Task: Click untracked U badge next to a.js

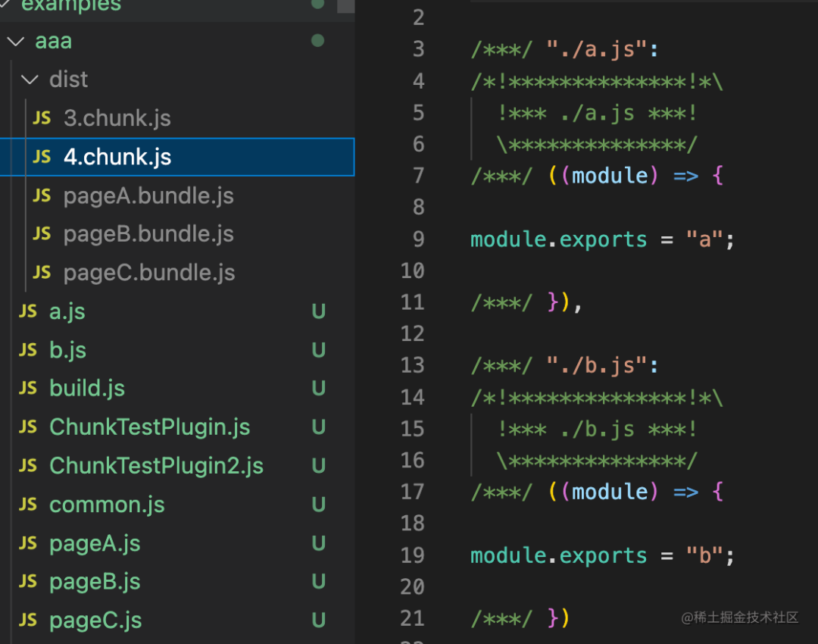Action: pos(319,311)
